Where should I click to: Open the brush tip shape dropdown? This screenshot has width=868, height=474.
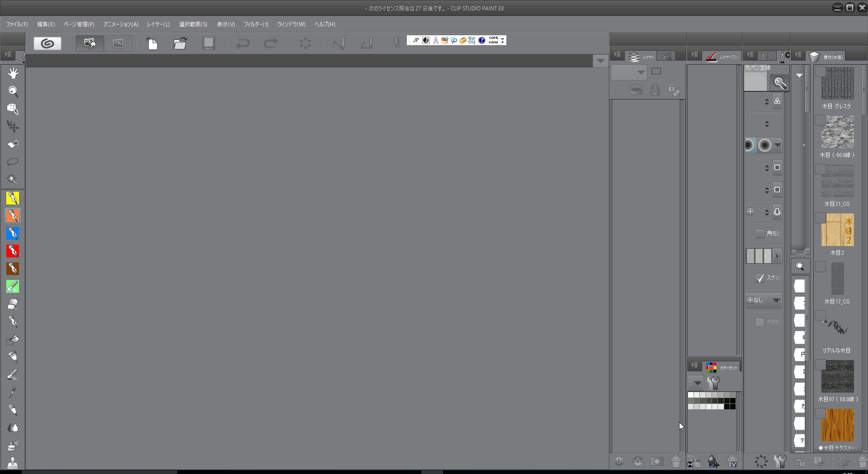778,145
